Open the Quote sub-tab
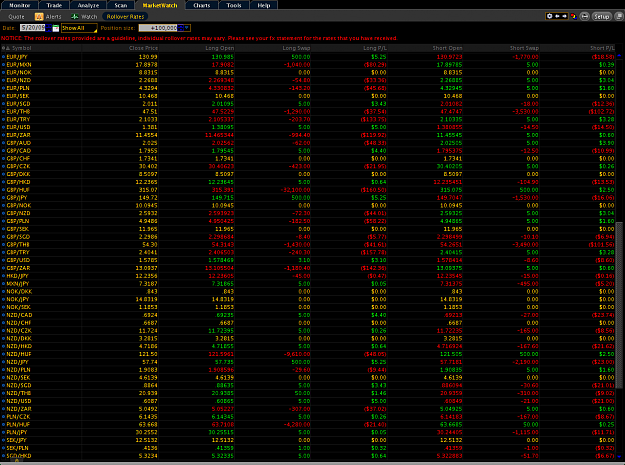This screenshot has height=465, width=625. [x=16, y=17]
